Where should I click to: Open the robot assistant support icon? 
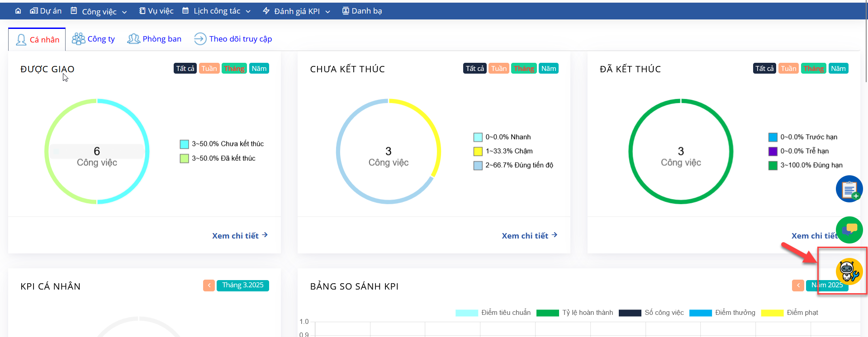click(849, 271)
